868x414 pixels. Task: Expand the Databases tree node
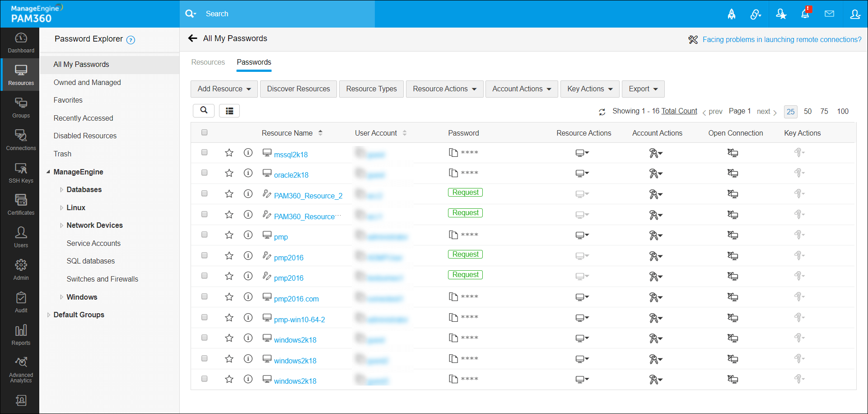point(61,190)
